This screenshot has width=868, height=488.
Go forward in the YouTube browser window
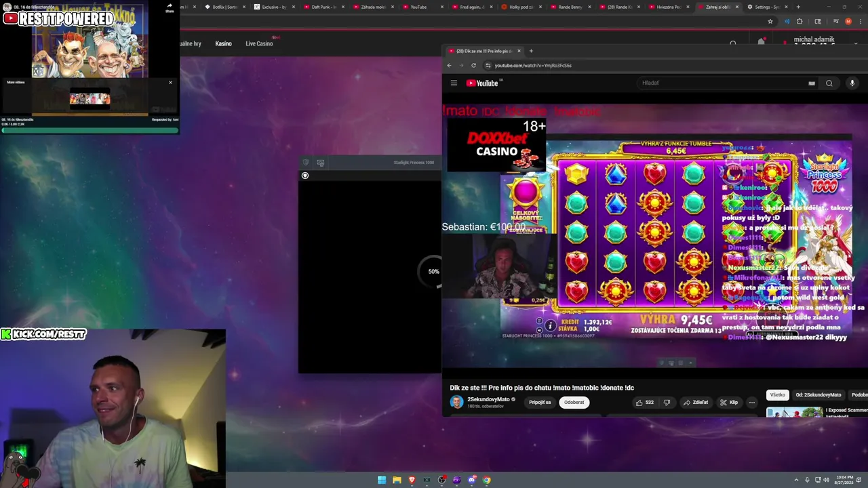click(461, 66)
